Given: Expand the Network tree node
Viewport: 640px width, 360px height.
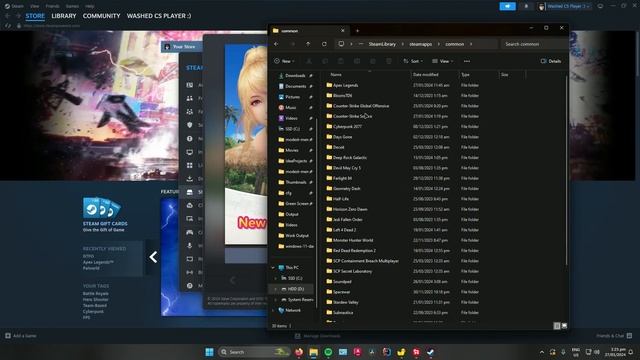Looking at the screenshot, I should pyautogui.click(x=273, y=310).
